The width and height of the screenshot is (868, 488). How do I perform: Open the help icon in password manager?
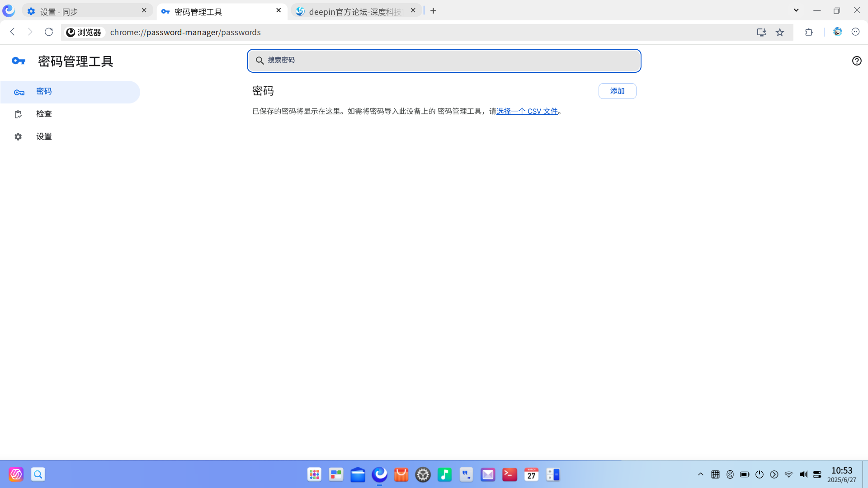857,61
